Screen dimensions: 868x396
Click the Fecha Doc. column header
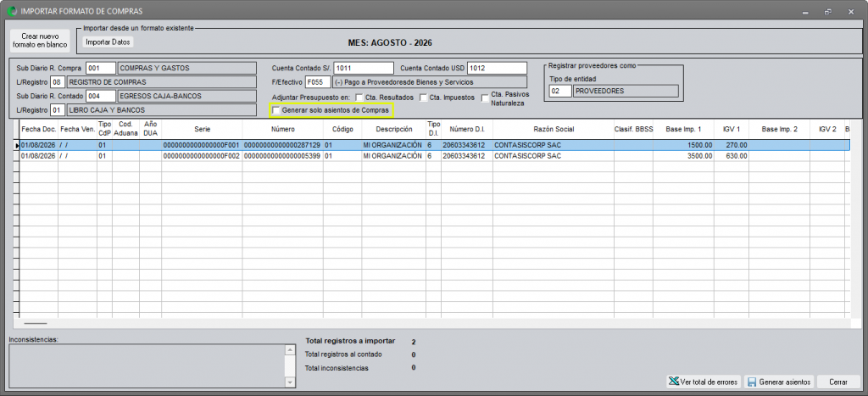pos(39,129)
